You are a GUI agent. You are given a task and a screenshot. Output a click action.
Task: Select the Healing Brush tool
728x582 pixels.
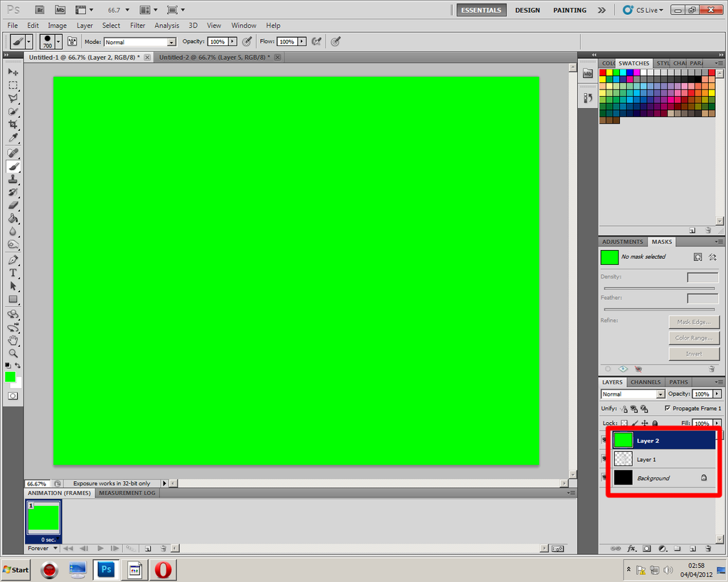click(13, 153)
